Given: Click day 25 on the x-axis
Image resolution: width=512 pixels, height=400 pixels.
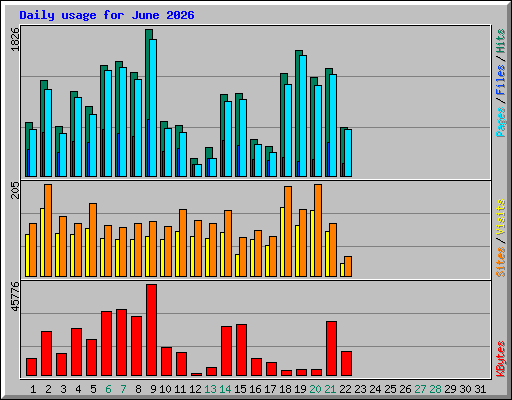Looking at the screenshot, I should (x=390, y=389).
